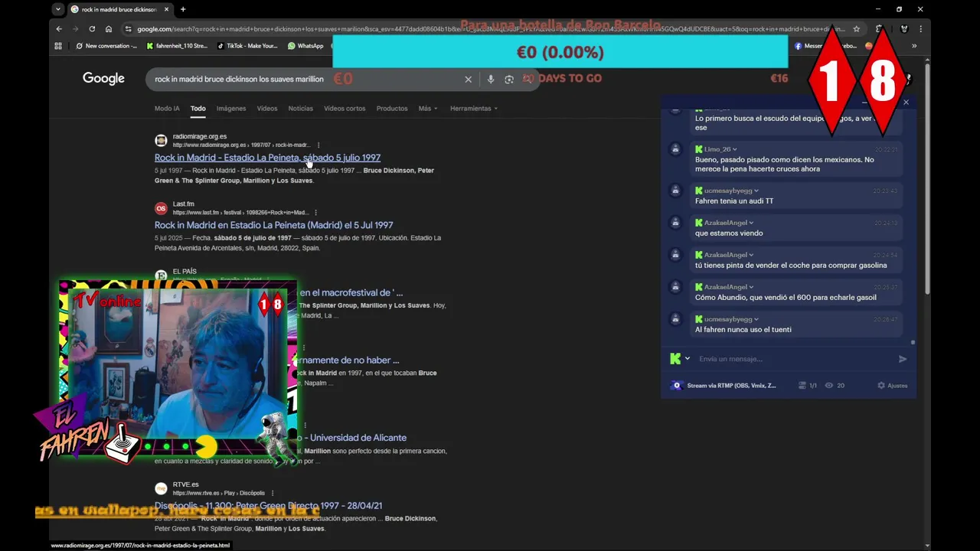Switch to 'Vídeos' tab
980x551 pixels.
click(267, 109)
